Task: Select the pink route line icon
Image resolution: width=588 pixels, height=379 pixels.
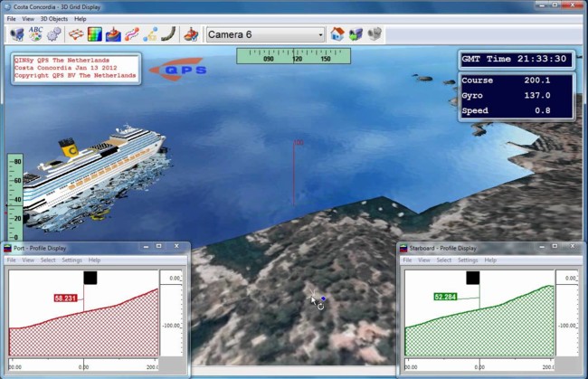Action: click(132, 34)
